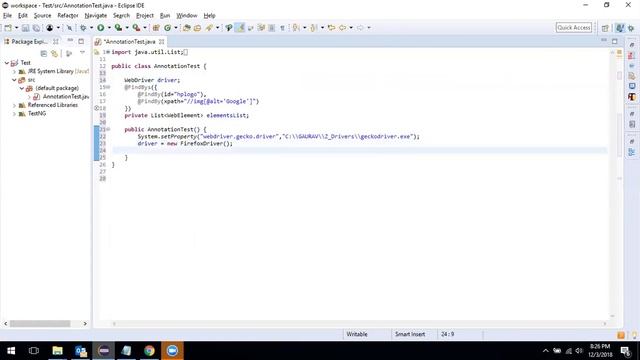Image resolution: width=640 pixels, height=360 pixels.
Task: Toggle folding of the import block
Action: click(108, 52)
